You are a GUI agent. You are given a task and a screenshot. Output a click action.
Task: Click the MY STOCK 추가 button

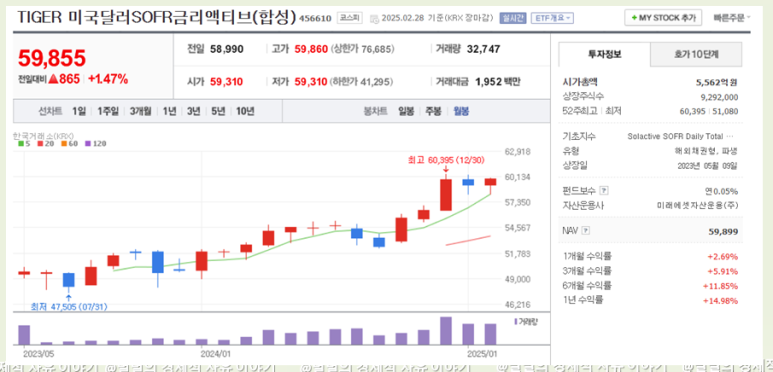pos(663,18)
